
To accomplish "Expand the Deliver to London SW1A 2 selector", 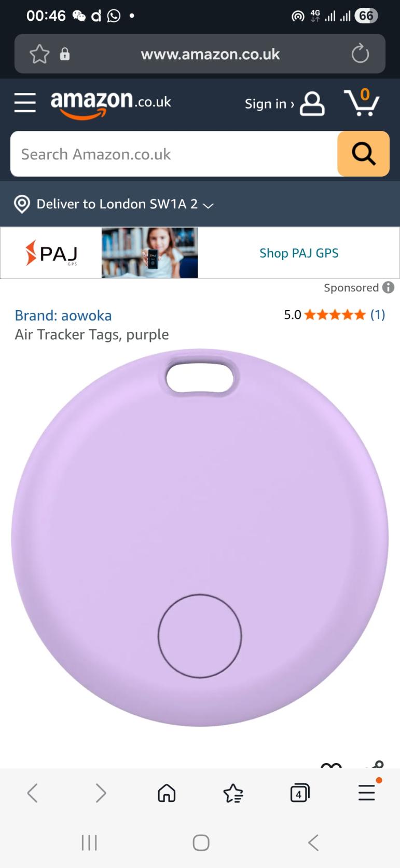I will (114, 204).
